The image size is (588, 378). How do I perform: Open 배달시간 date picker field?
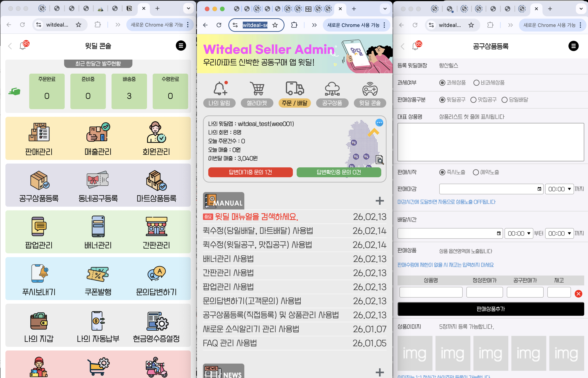(x=450, y=233)
